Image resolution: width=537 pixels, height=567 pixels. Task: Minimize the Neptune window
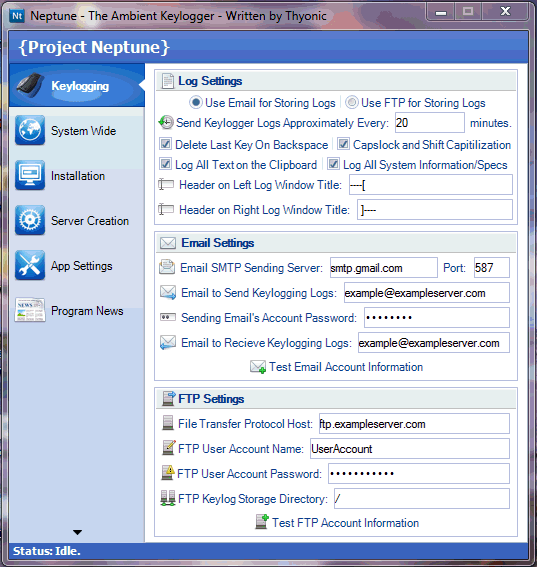pyautogui.click(x=440, y=12)
